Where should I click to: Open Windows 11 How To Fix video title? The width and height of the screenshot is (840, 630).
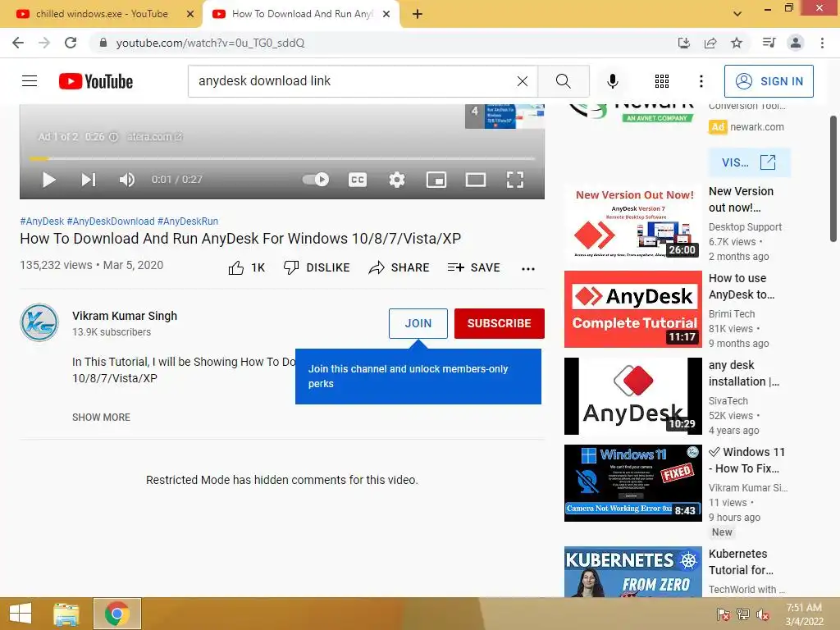click(x=747, y=460)
